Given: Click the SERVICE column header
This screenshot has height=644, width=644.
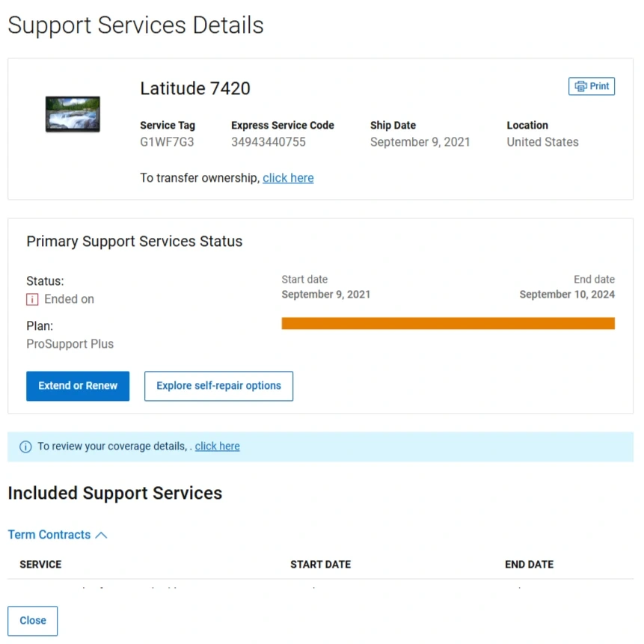Looking at the screenshot, I should point(40,565).
